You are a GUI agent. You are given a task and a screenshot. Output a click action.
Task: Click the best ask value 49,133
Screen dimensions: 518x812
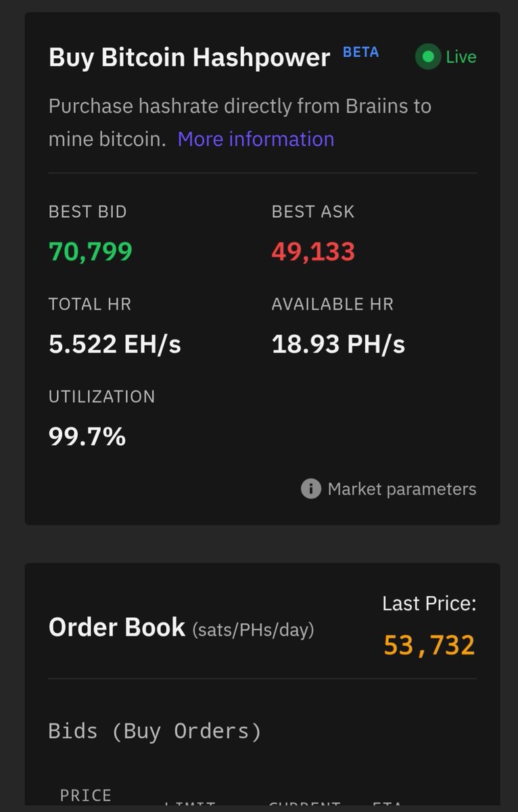click(313, 252)
